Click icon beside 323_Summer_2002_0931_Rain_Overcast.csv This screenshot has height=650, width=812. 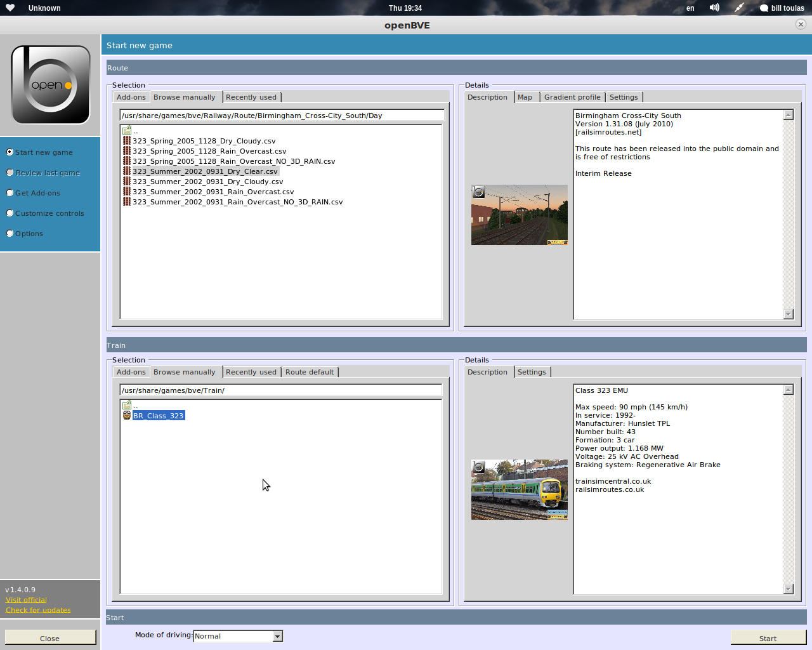tap(127, 192)
